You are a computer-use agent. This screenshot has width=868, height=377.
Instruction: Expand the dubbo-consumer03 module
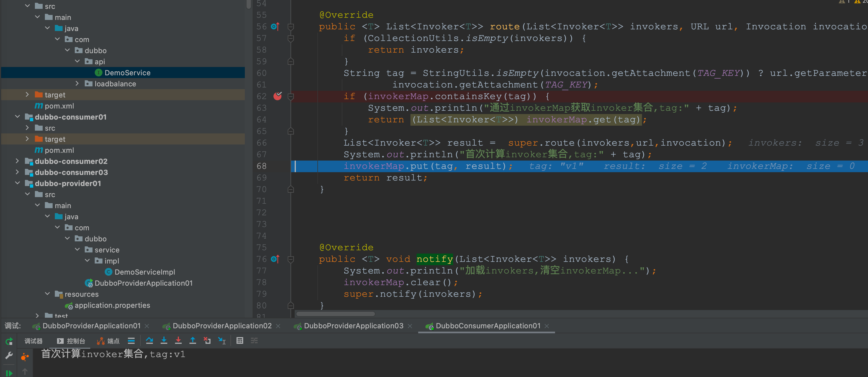[17, 172]
